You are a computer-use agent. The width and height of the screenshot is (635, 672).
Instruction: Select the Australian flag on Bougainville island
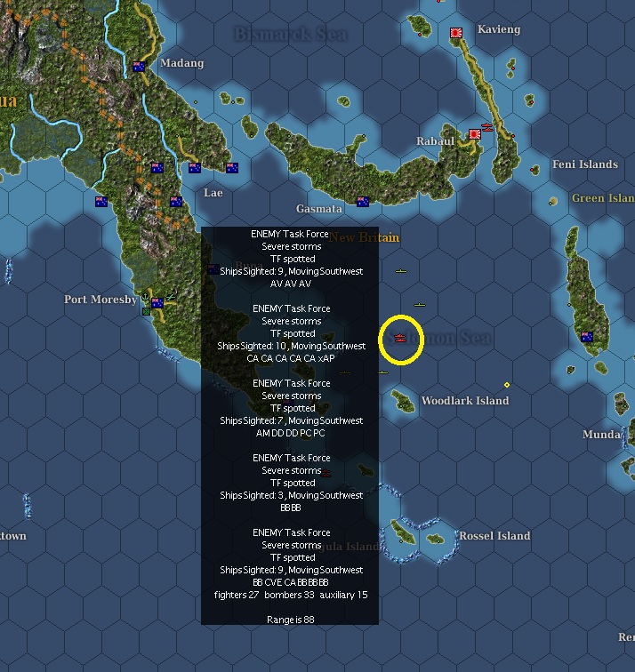pos(587,336)
